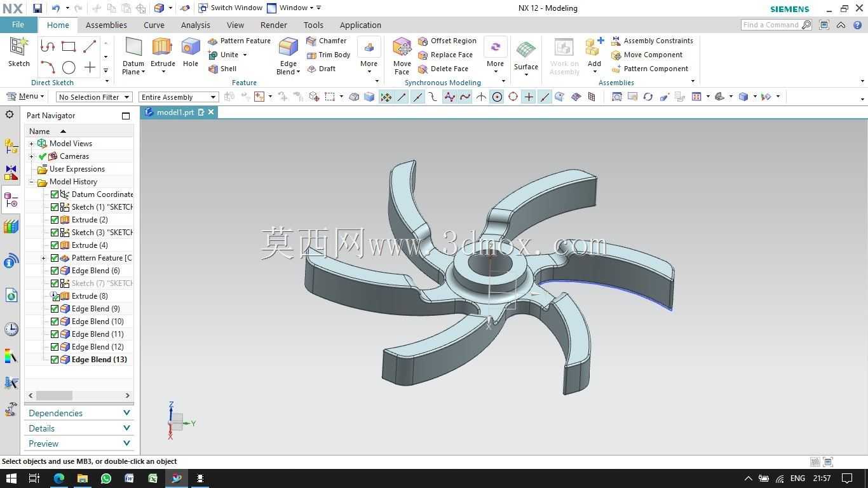Open the Move Face tool
868x488 pixels.
(x=402, y=55)
